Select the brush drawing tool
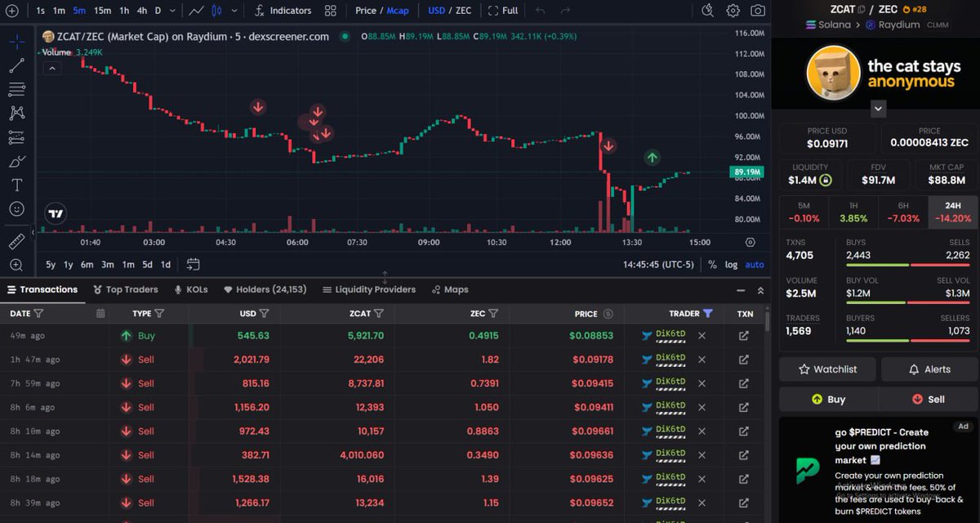 click(16, 161)
